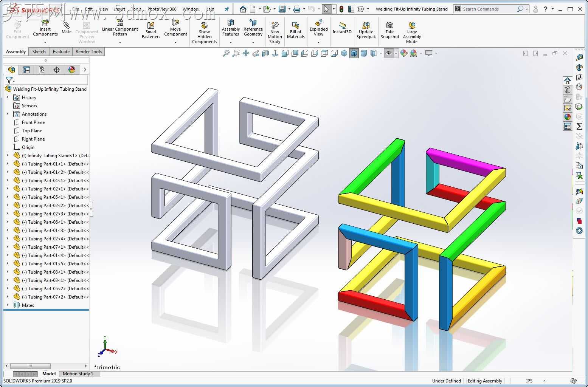Activate the Move Component tool
This screenshot has width=588, height=387.
[175, 28]
